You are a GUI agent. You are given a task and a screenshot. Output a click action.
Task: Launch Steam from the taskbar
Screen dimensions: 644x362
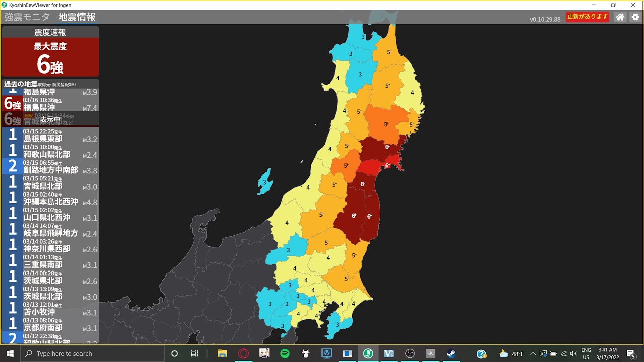pos(451,353)
